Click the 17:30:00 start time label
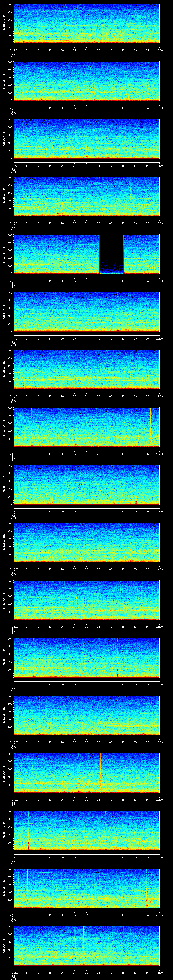 click(13, 972)
